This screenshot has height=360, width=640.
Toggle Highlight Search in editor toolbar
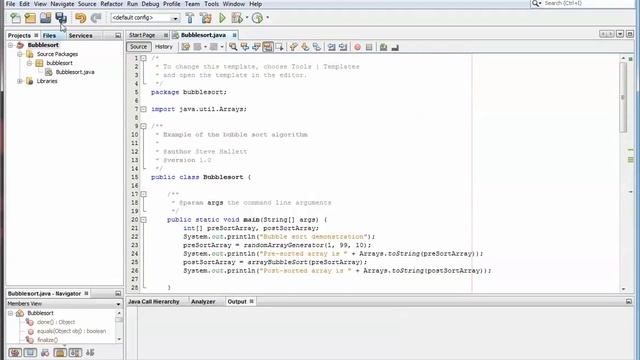click(x=268, y=47)
